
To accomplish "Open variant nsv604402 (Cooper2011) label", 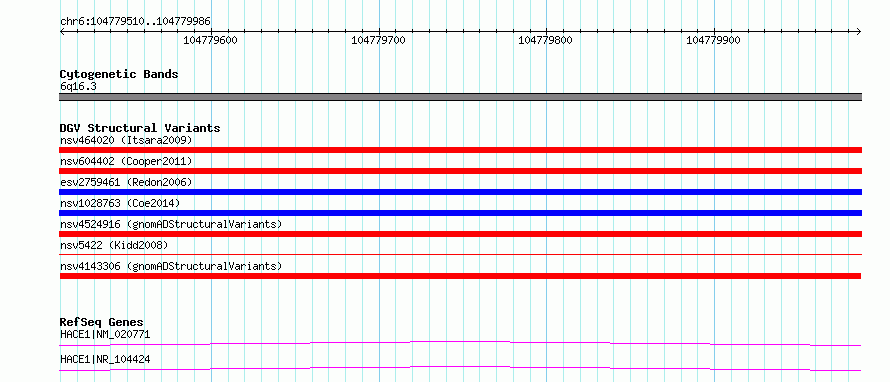I will pos(126,162).
